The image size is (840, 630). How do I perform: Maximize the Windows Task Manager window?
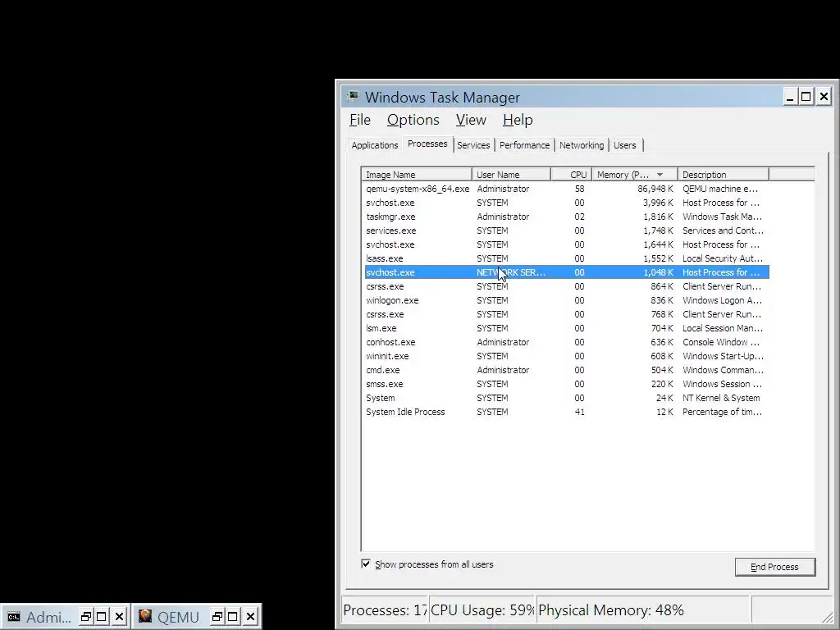tap(806, 97)
